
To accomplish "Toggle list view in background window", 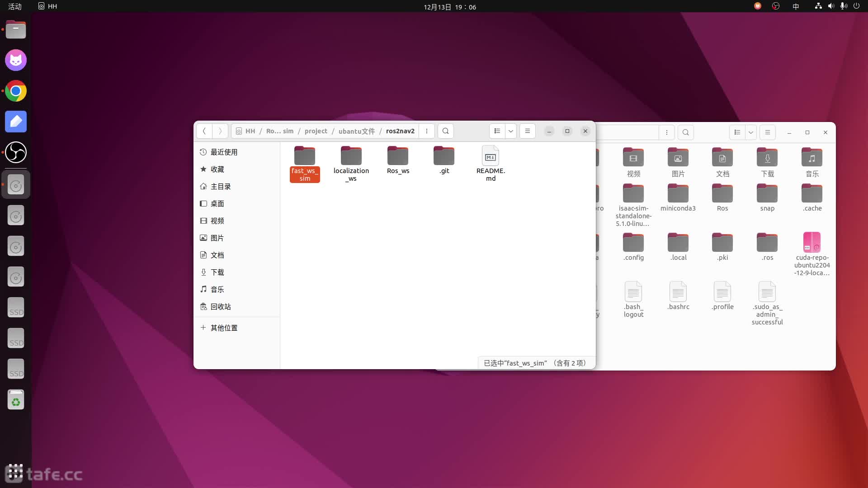I will pos(737,132).
